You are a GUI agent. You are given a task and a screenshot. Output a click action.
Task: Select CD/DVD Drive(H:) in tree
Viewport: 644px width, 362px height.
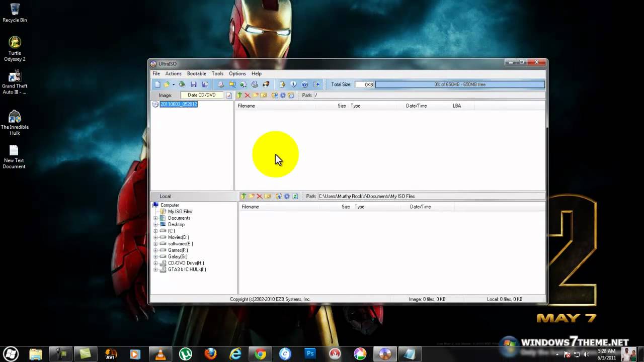click(186, 263)
